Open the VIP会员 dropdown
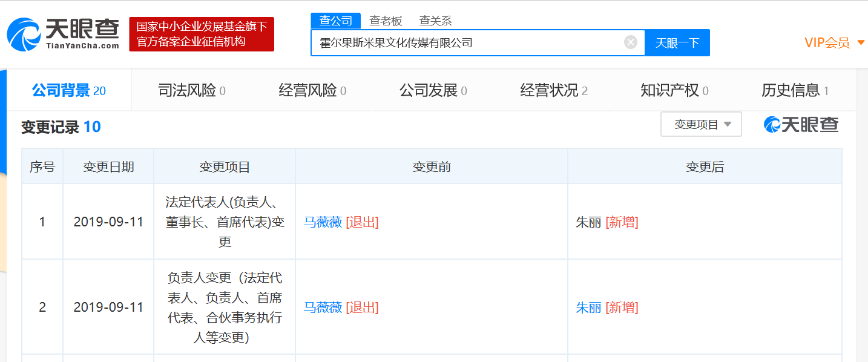The width and height of the screenshot is (868, 362). pyautogui.click(x=834, y=42)
